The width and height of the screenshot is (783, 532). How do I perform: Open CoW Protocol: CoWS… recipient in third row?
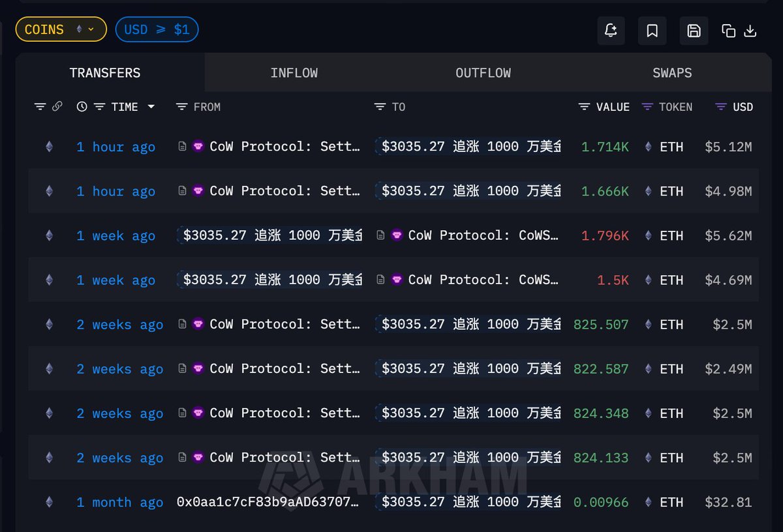click(x=483, y=235)
